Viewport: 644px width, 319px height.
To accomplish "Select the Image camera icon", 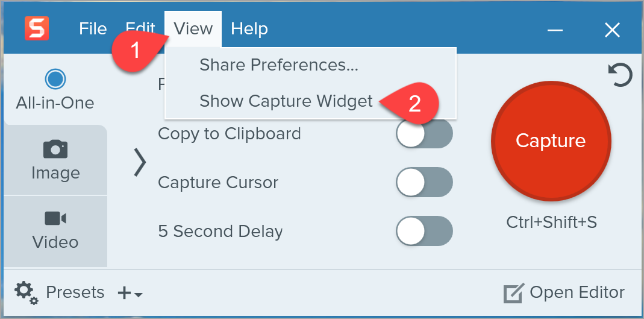I will [55, 149].
